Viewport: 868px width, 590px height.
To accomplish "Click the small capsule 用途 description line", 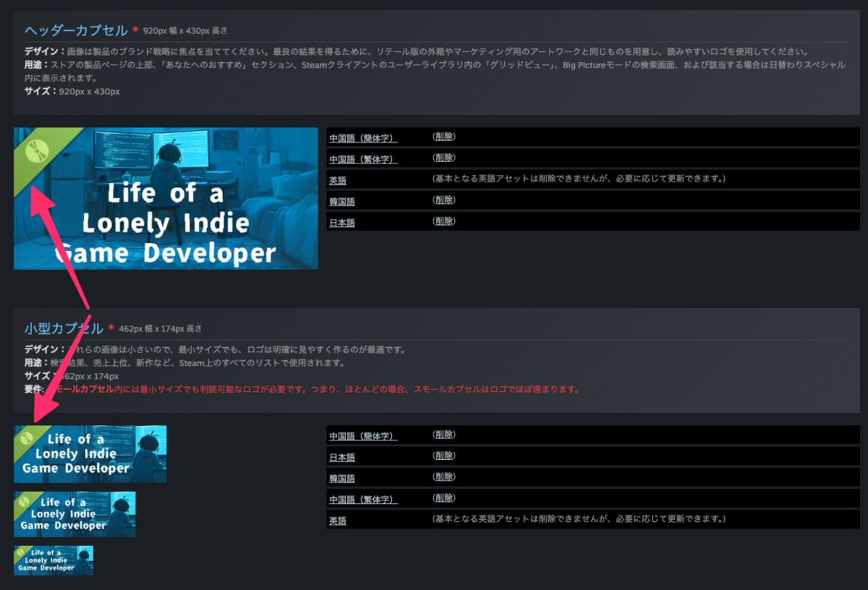I will 185,363.
